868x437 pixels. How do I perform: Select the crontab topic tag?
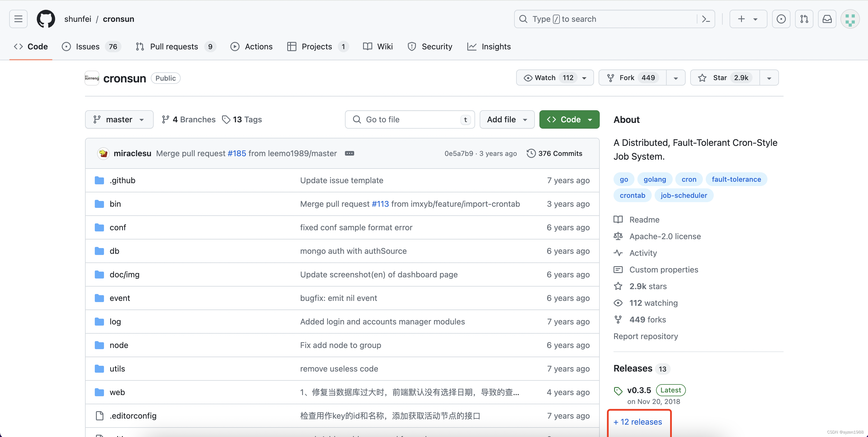click(x=632, y=196)
